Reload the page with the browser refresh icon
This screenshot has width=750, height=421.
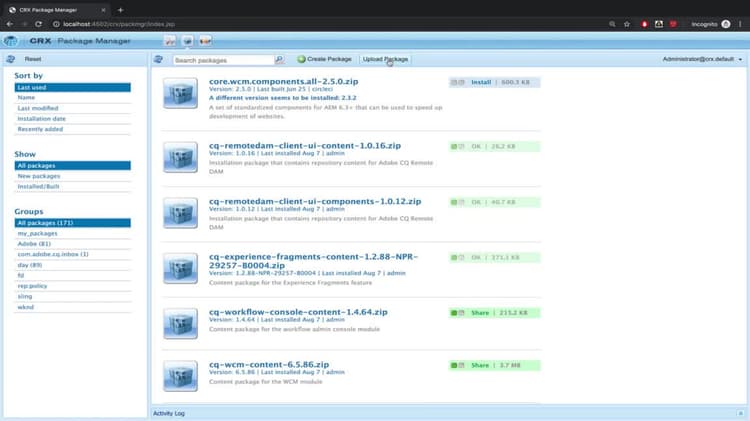click(x=39, y=24)
